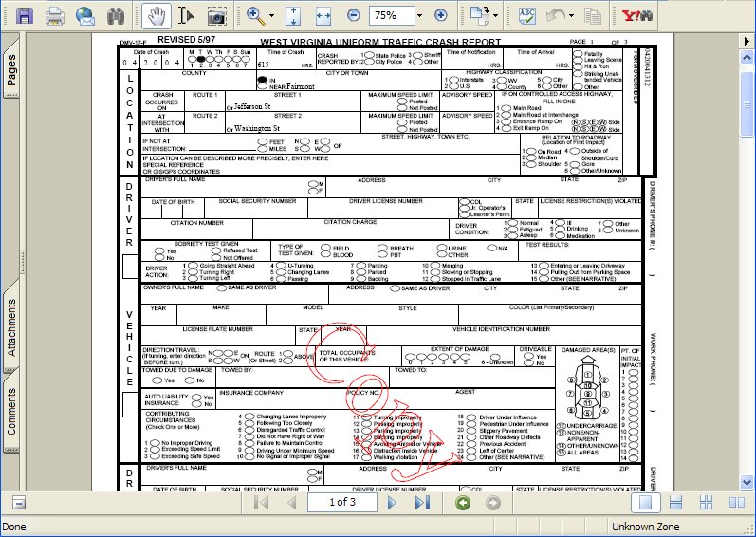Screen dimensions: 756x537
Task: Switch to Continuous Facing layout
Action: click(x=706, y=503)
